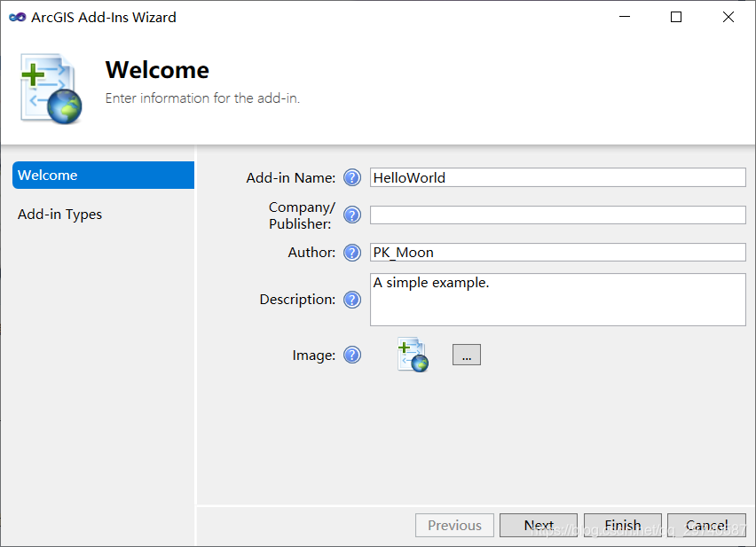756x547 pixels.
Task: Click the Finish button
Action: (622, 526)
